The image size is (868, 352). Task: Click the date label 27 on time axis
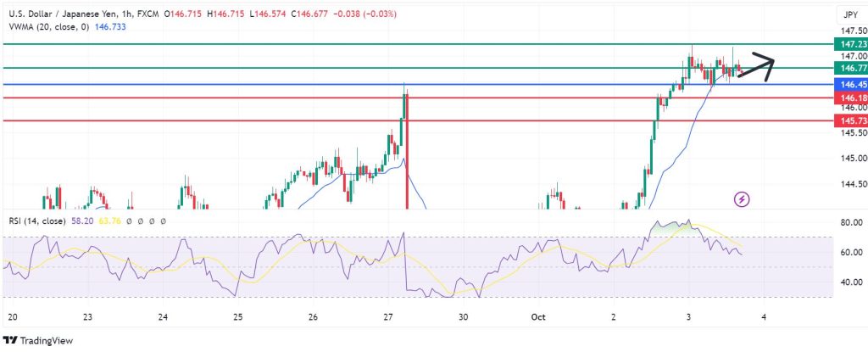coord(387,317)
